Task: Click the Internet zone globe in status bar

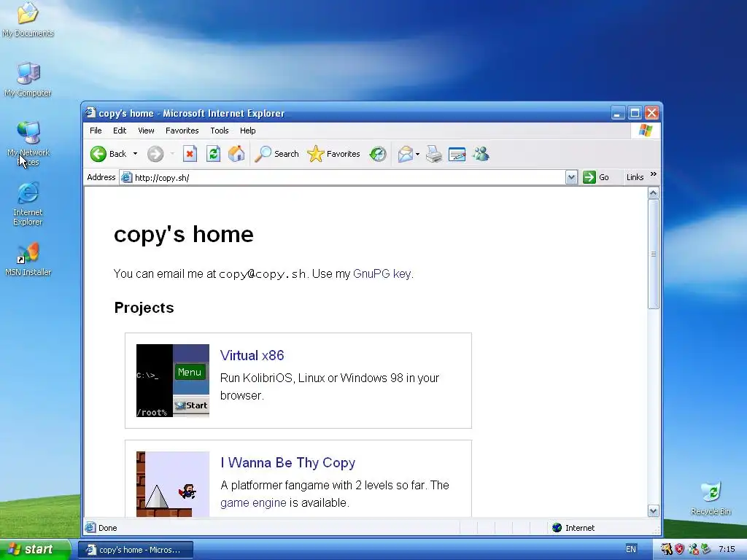Action: (557, 528)
